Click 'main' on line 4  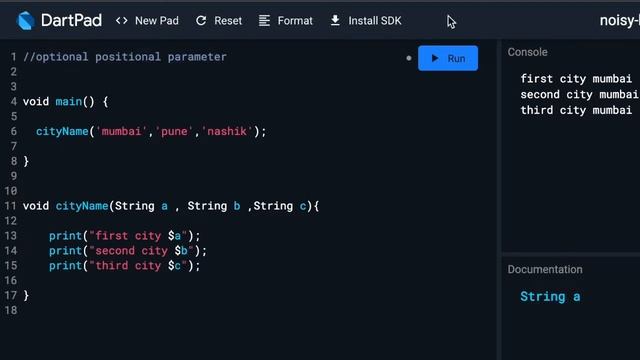69,101
